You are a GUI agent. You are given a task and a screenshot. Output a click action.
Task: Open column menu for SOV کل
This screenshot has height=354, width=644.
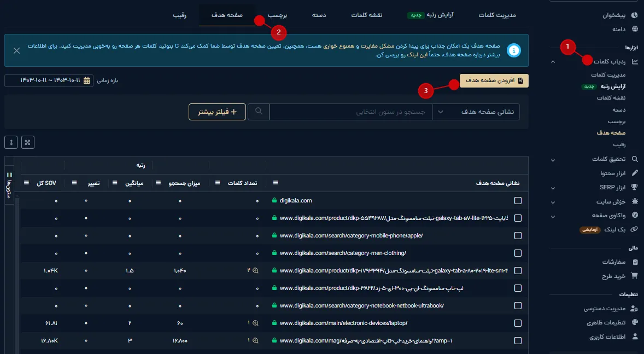(27, 183)
